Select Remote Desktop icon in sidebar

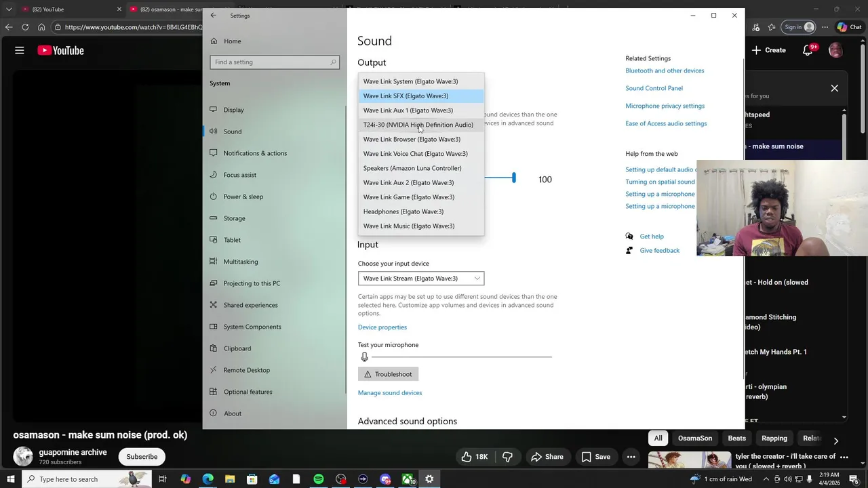coord(214,370)
